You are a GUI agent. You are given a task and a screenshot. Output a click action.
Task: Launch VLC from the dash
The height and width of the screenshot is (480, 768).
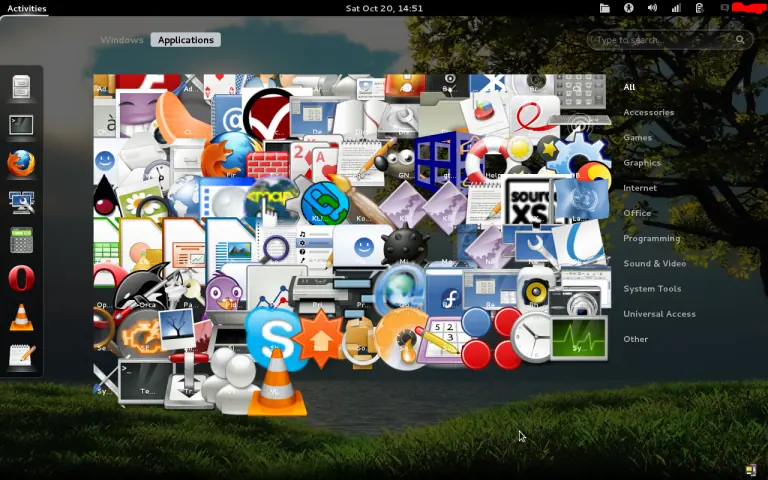pyautogui.click(x=22, y=317)
